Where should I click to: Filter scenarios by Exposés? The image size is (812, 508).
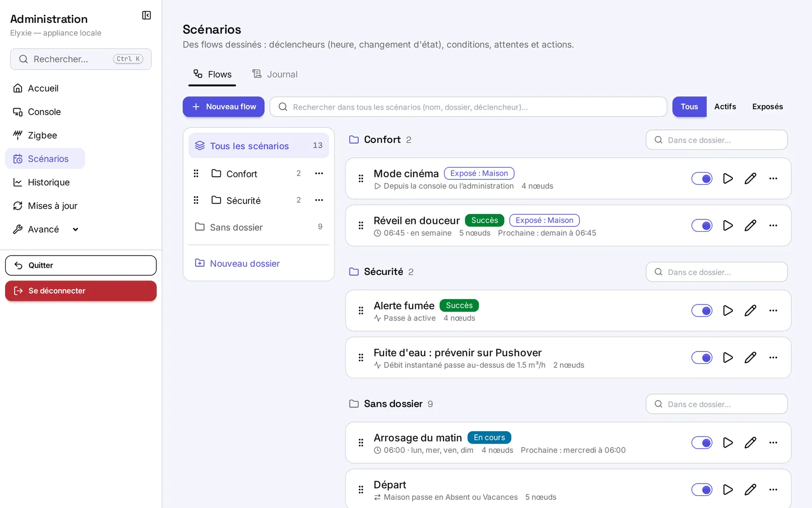click(767, 107)
